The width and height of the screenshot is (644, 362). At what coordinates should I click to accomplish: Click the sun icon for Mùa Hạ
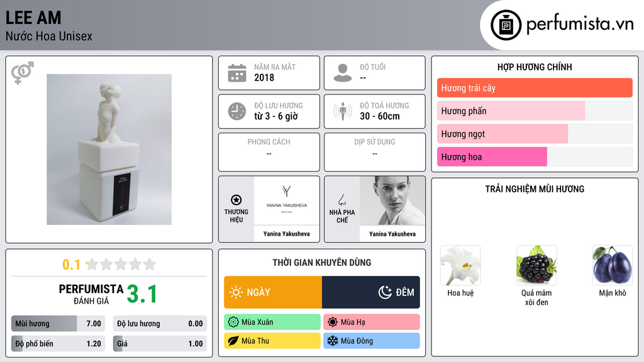coord(333,322)
